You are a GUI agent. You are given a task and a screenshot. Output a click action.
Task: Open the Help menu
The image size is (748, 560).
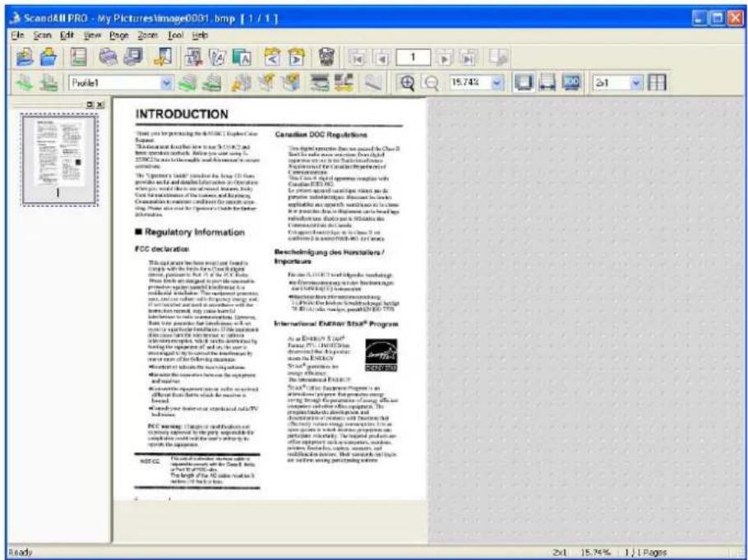200,35
